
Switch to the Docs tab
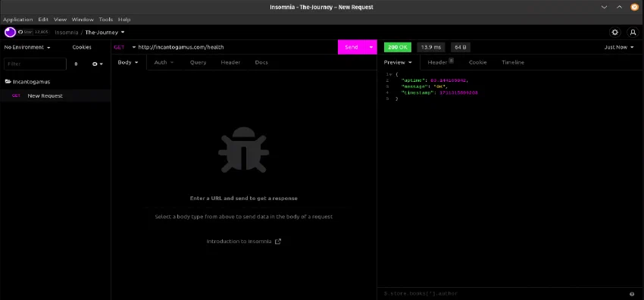(261, 62)
